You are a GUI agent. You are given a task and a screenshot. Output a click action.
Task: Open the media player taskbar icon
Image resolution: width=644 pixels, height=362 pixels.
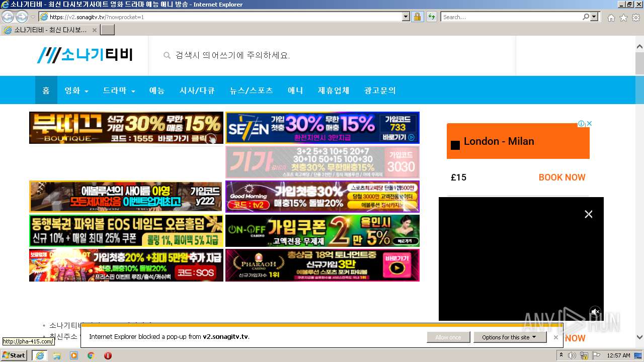(74, 355)
